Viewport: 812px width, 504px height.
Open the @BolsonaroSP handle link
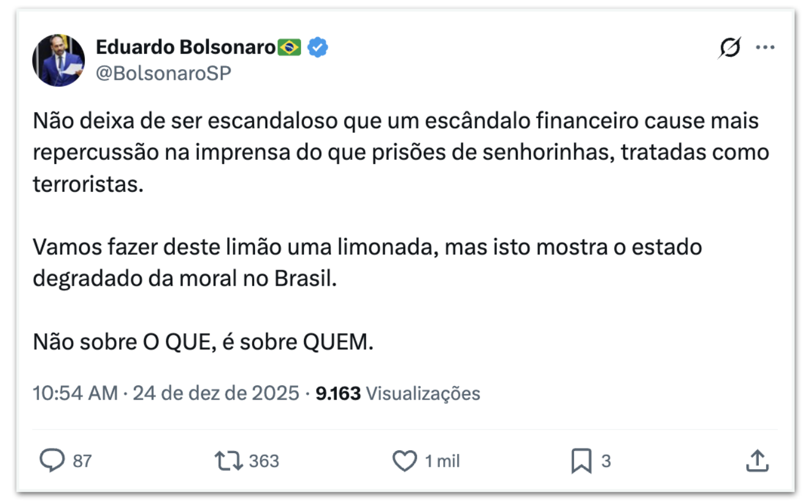pyautogui.click(x=163, y=73)
